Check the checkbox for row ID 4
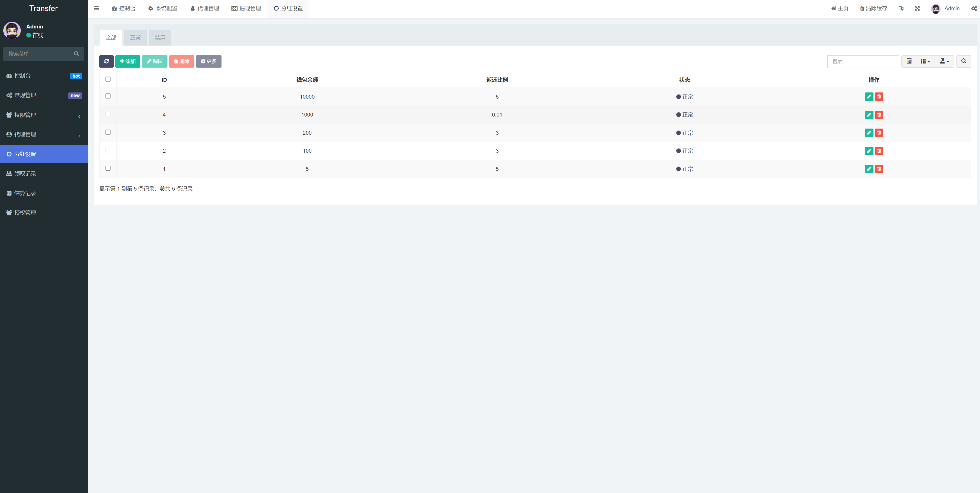 [108, 114]
